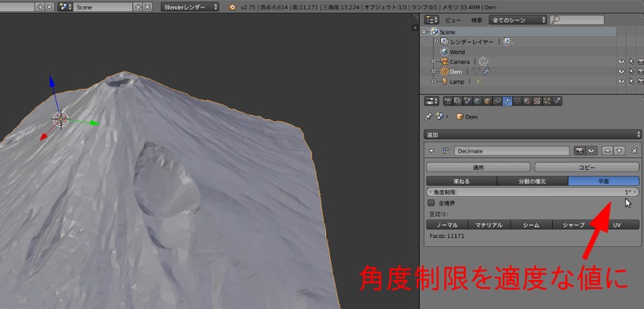
Task: Open the ビュー menu in outliner header
Action: pyautogui.click(x=453, y=20)
